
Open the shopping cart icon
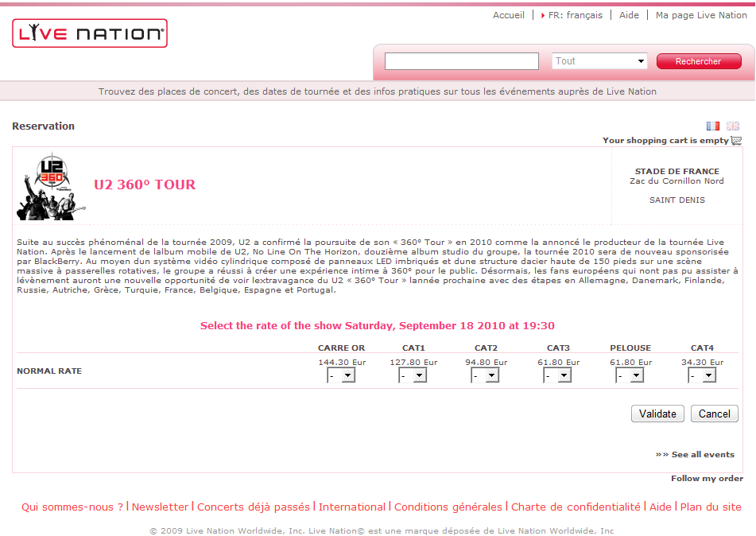tap(736, 141)
